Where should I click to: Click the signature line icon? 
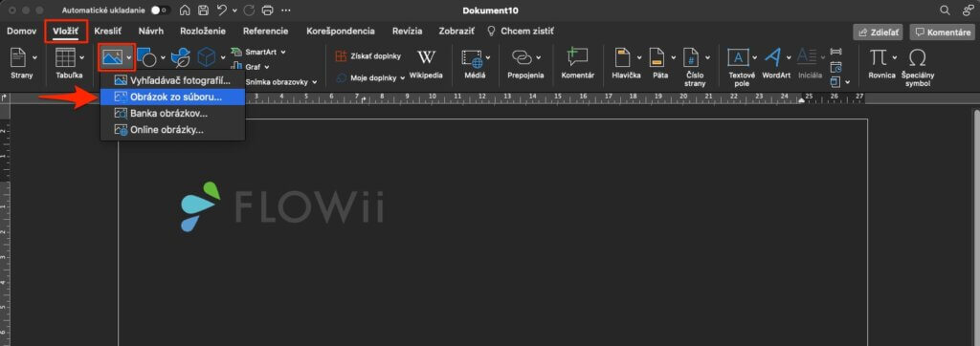pos(835,52)
